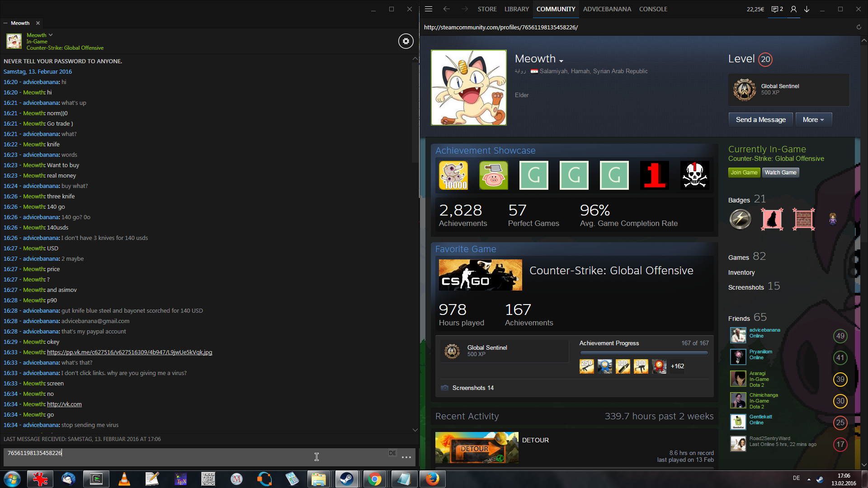This screenshot has width=868, height=488.
Task: Go back with the navigation arrow
Action: click(447, 9)
